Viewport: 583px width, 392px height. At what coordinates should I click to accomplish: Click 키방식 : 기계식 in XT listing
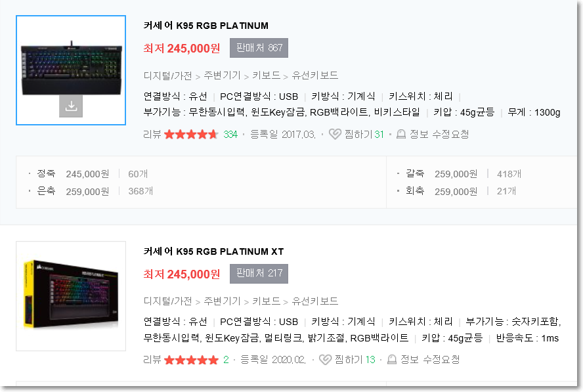click(x=343, y=321)
